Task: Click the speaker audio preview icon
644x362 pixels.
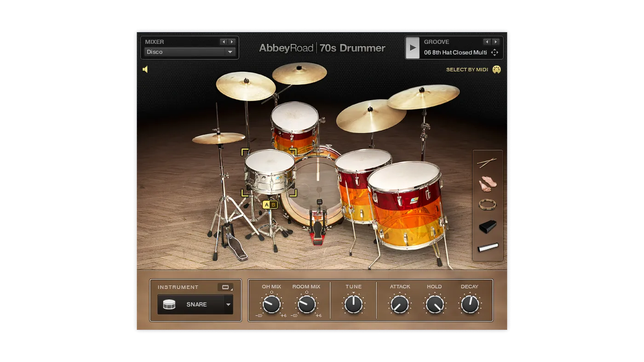Action: [x=145, y=69]
